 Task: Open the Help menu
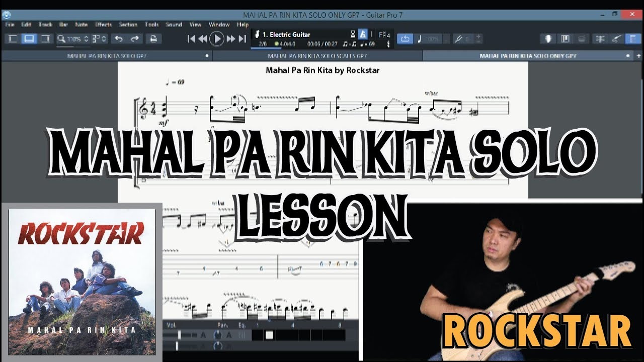pyautogui.click(x=243, y=24)
